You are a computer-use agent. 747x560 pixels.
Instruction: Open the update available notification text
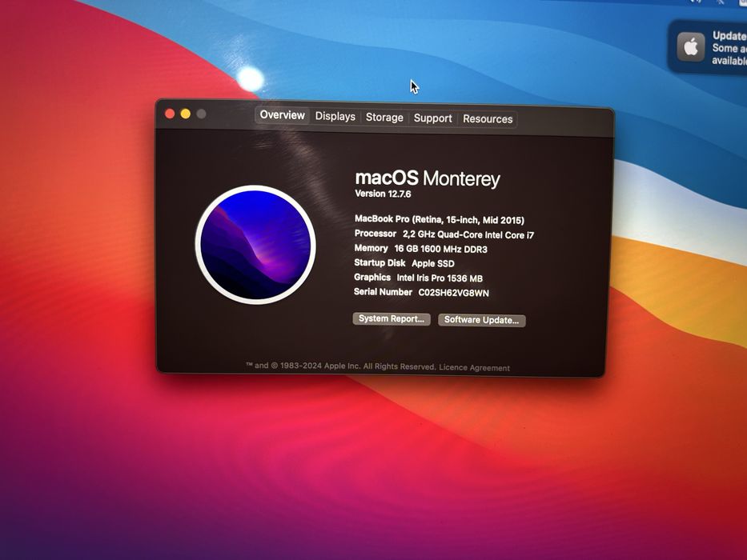[x=729, y=48]
